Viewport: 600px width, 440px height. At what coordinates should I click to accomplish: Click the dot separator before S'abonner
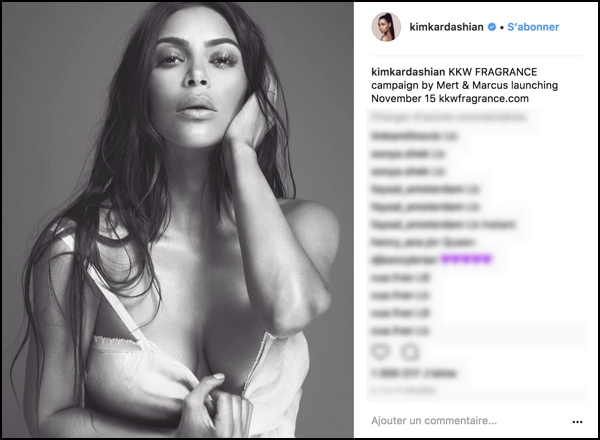click(x=502, y=28)
